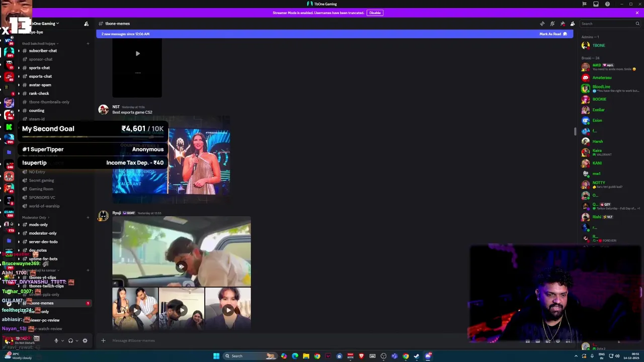Open Windows Start button
The image size is (644, 362).
pos(216,356)
